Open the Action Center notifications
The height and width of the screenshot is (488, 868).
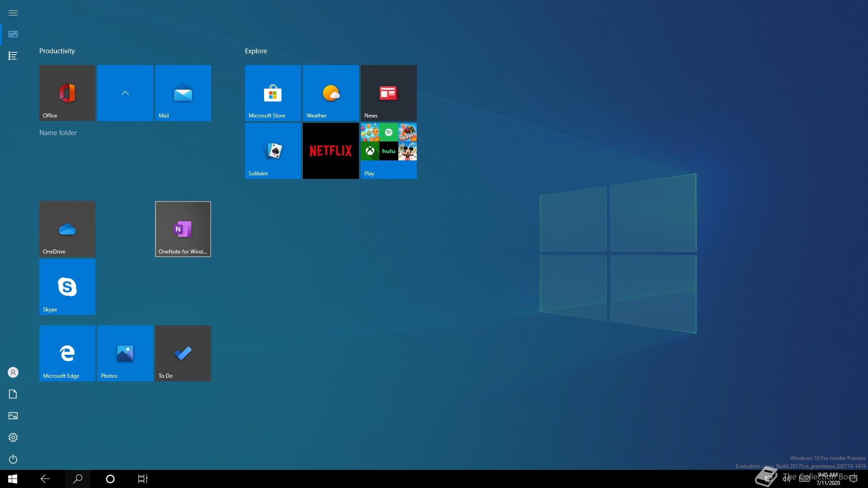854,479
